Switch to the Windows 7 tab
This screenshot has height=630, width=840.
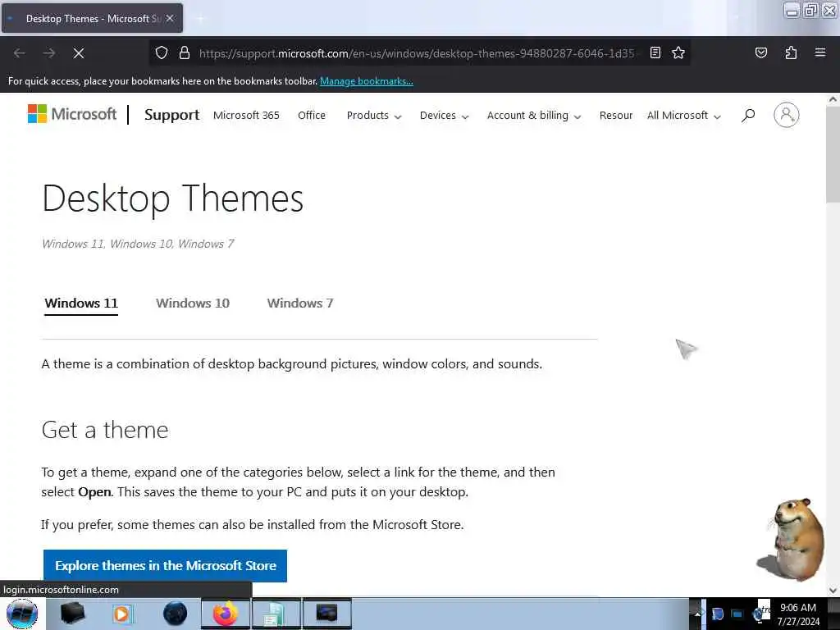(x=300, y=304)
